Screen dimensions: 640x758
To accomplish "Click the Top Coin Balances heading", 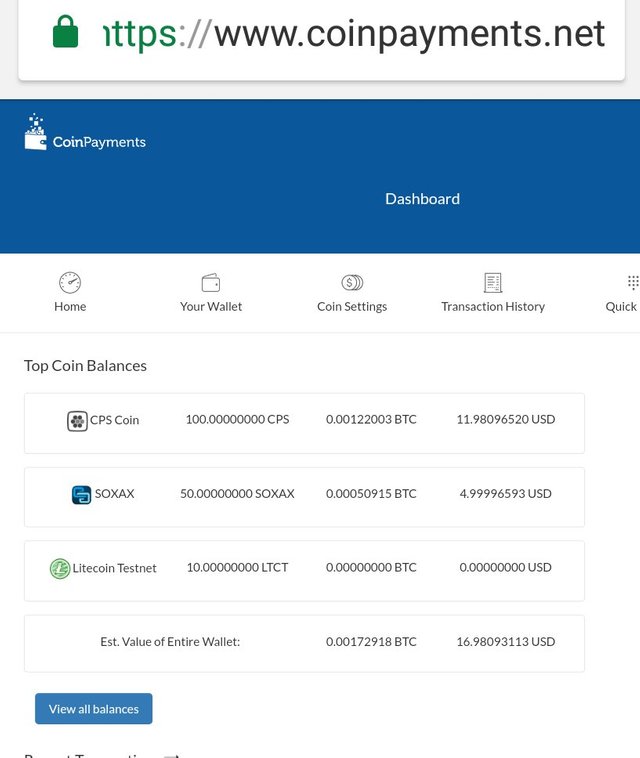I will tap(86, 366).
